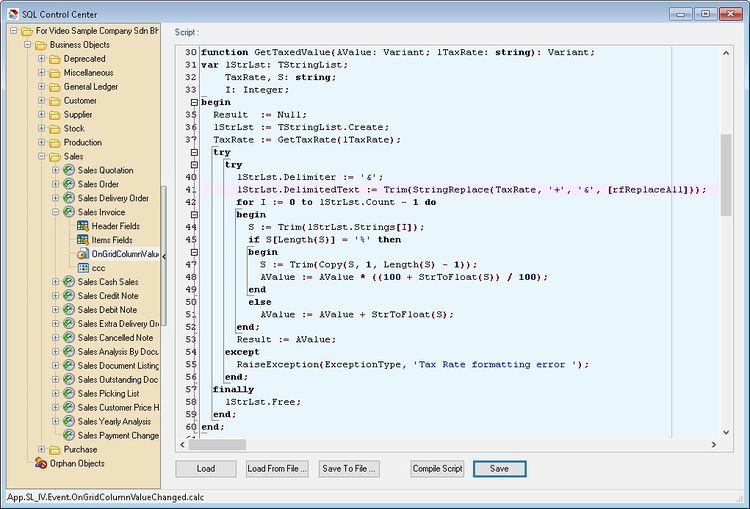Screen dimensions: 750x509
Task: Click the ccc script icon
Action: pos(83,268)
